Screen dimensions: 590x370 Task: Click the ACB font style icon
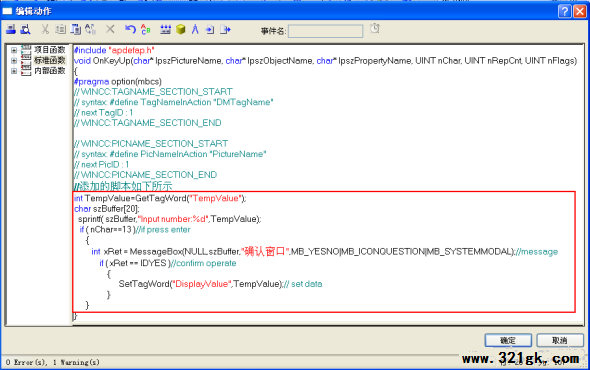pos(145,29)
